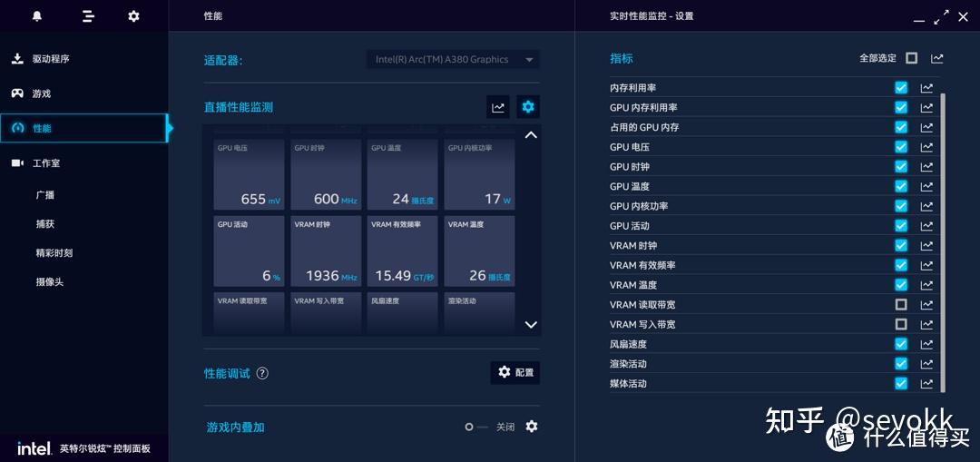Click the Intel logo at bottom left
Image resolution: width=980 pixels, height=462 pixels.
[34, 448]
